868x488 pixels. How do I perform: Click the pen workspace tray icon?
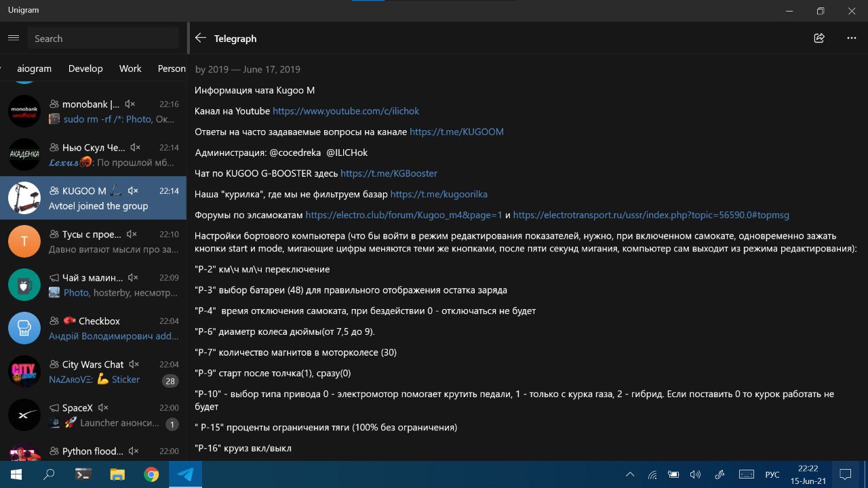pos(719,474)
